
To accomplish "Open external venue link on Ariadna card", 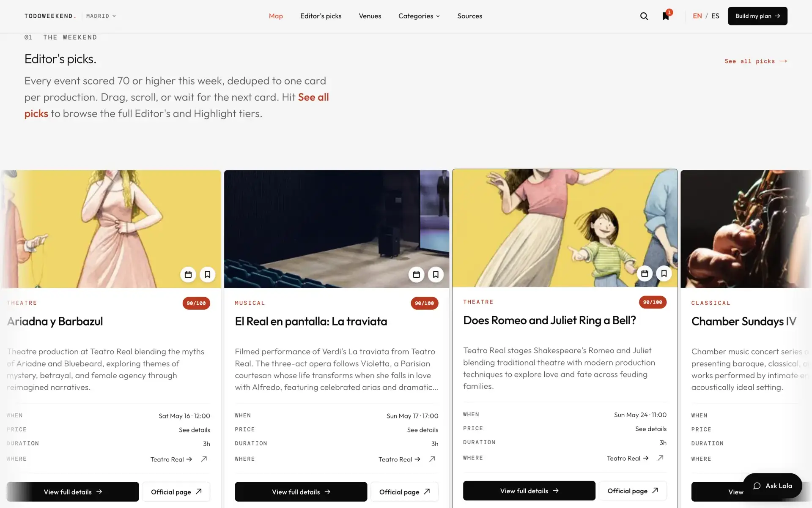I will pos(204,459).
